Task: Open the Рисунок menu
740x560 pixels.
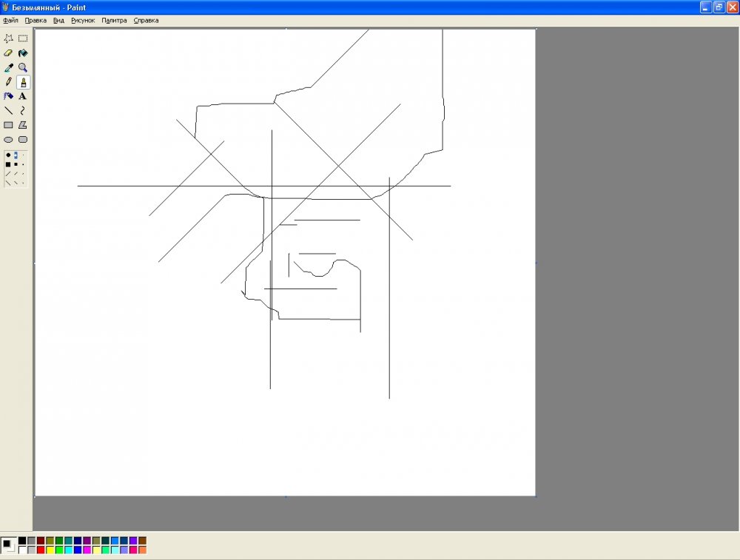Action: (x=83, y=21)
